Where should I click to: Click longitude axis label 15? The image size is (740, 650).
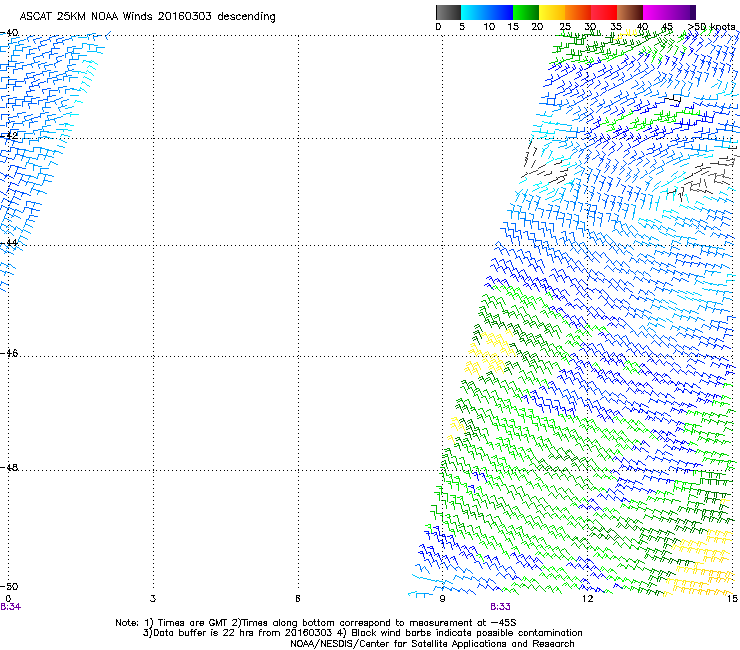(x=732, y=598)
